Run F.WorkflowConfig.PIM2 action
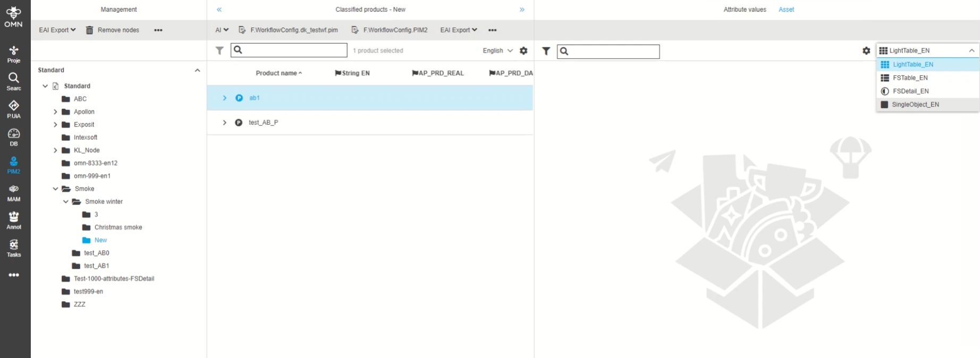Viewport: 980px width, 358px height. pyautogui.click(x=390, y=30)
